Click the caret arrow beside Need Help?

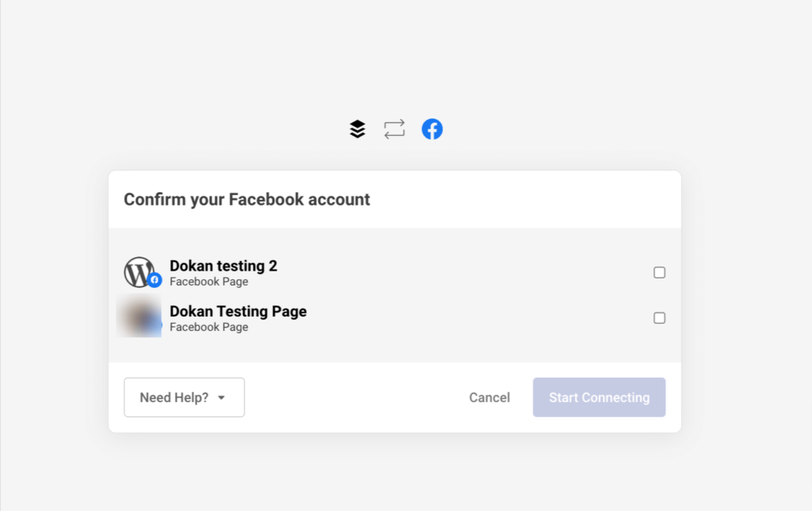[221, 398]
